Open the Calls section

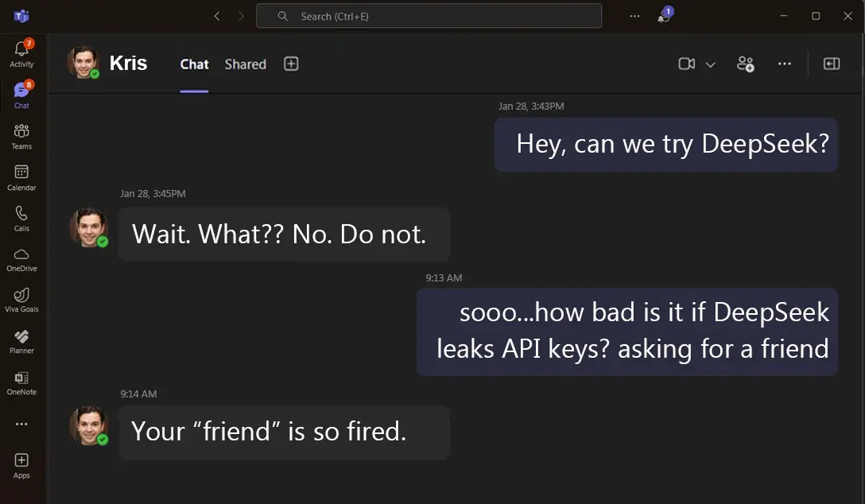pos(21,218)
